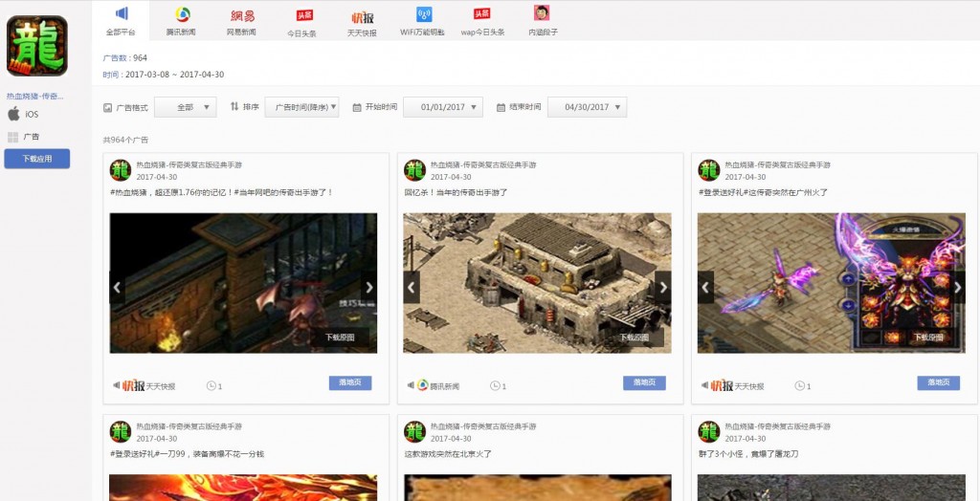Click the speaker icon in the 回忆杀 card footer
Viewport: 980px width, 501px height.
point(411,385)
